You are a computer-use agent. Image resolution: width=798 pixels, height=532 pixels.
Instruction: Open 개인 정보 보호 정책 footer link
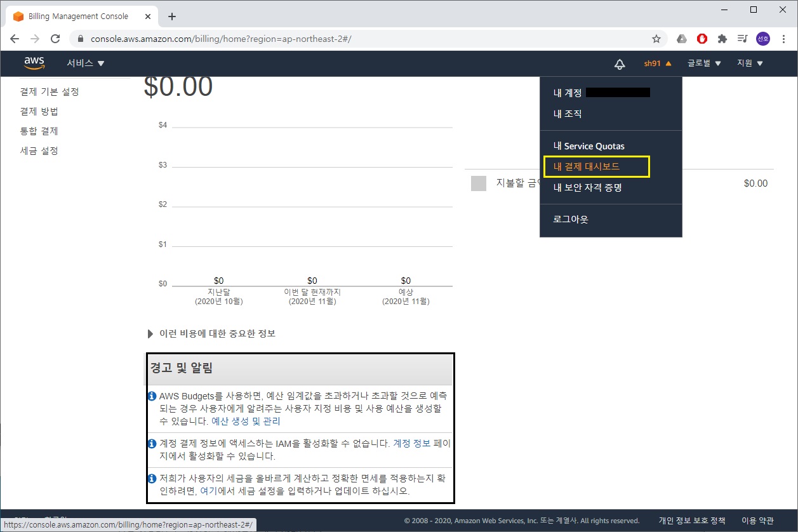coord(692,521)
